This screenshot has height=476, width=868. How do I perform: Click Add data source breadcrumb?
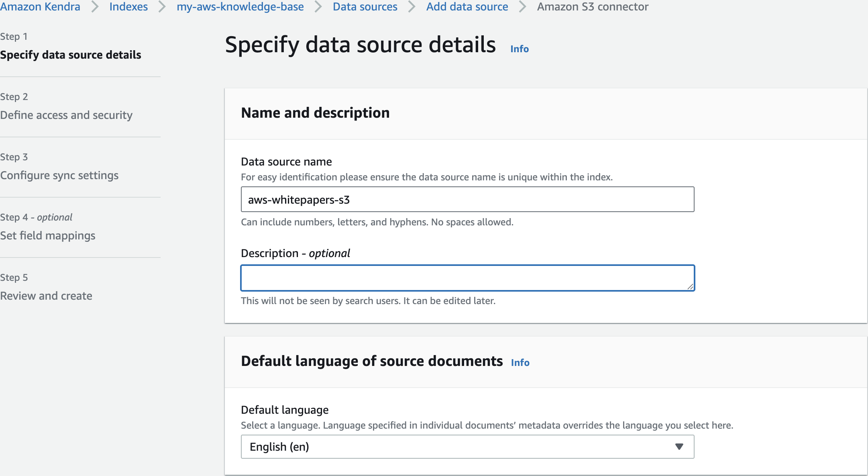pos(467,7)
